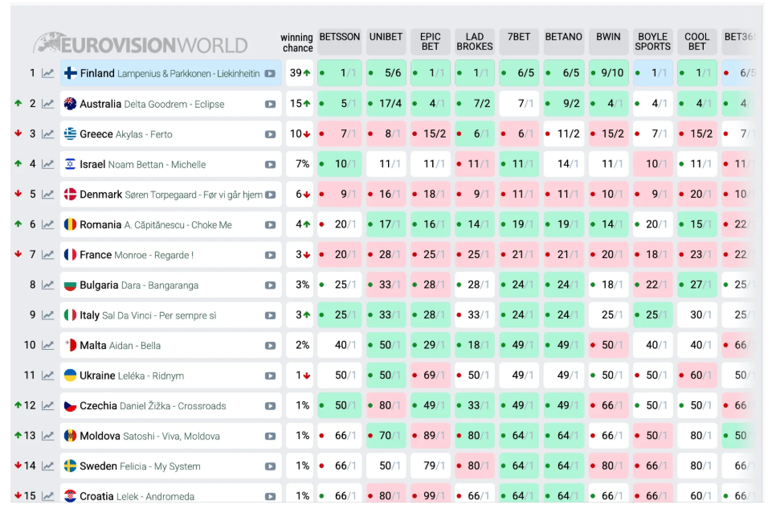Open the Ladbrokes bookmaker column header
The height and width of the screenshot is (513, 780).
click(475, 42)
